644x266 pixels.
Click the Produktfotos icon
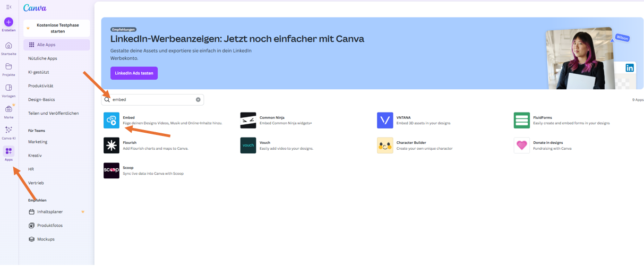(31, 226)
